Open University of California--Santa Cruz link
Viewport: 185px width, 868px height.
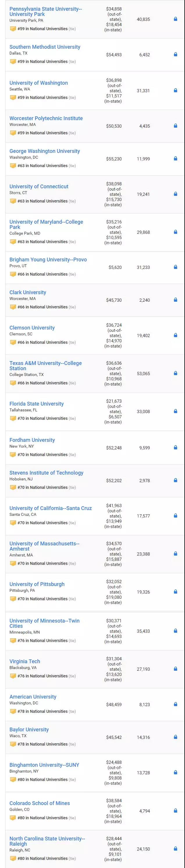pos(51,508)
